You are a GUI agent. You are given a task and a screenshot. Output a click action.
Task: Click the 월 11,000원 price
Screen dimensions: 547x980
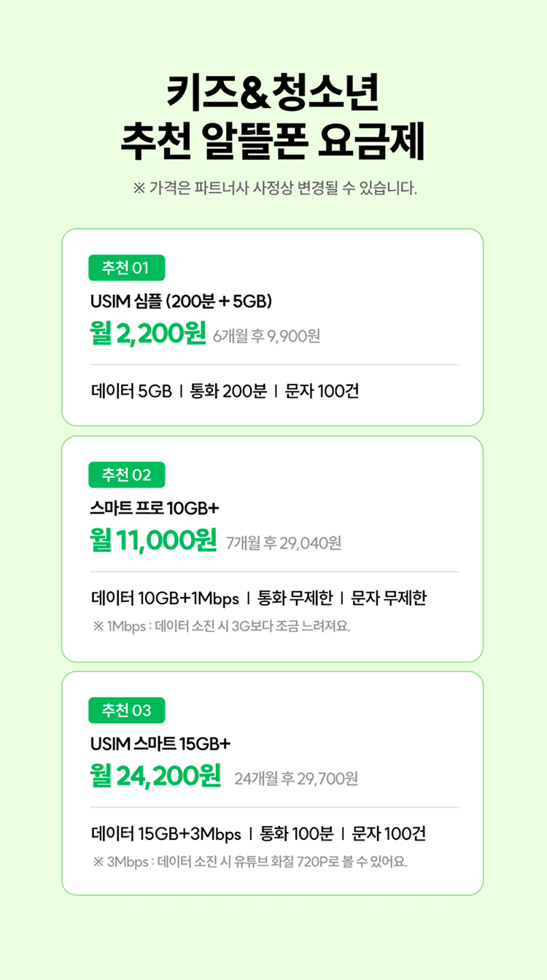click(154, 541)
